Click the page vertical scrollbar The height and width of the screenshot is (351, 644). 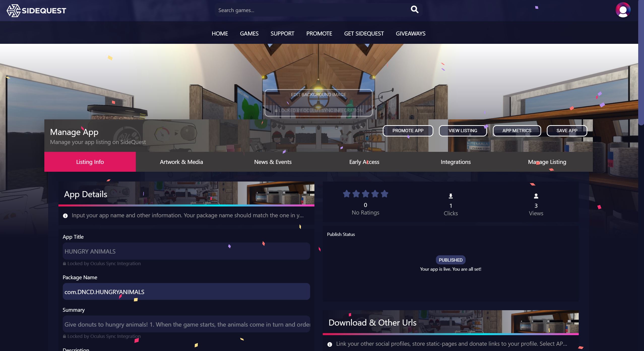(641, 63)
